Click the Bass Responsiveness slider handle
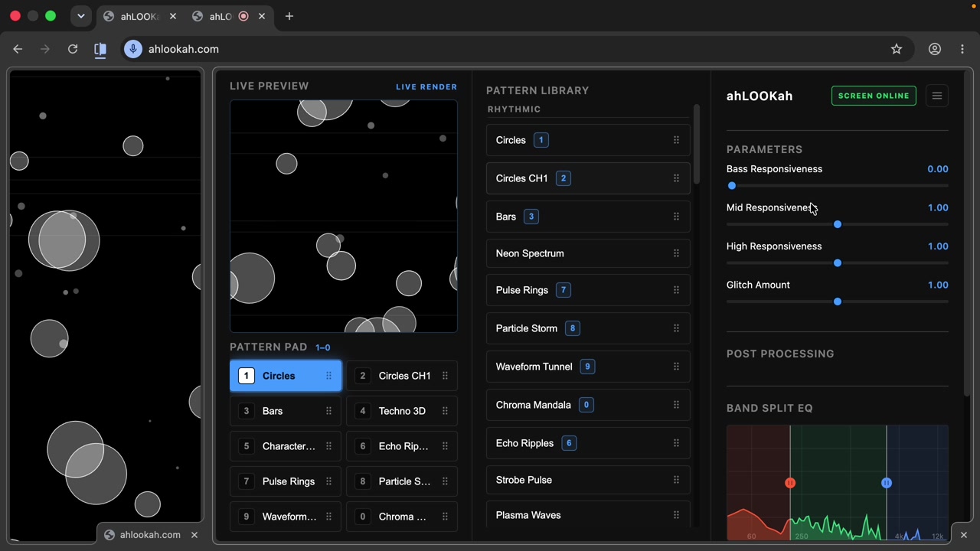 [732, 186]
